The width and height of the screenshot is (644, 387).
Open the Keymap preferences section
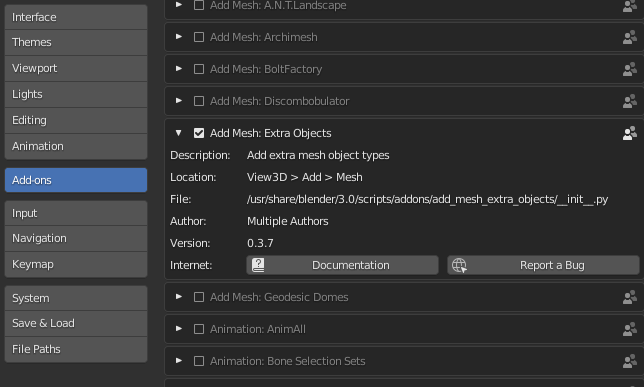pyautogui.click(x=76, y=264)
